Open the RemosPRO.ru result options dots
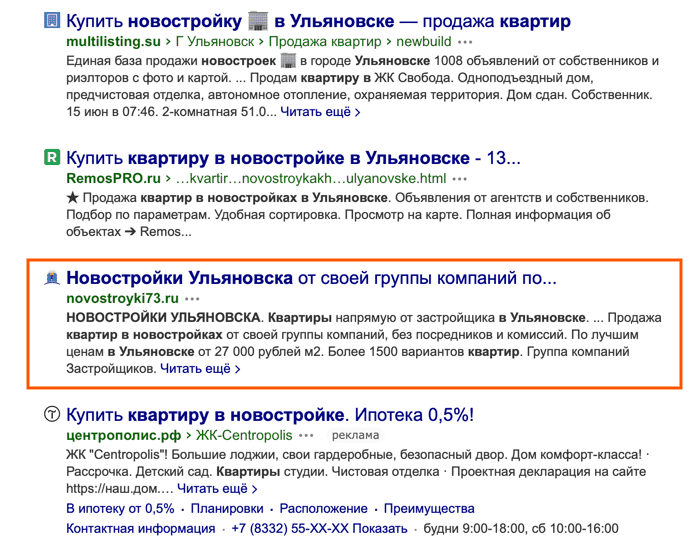This screenshot has height=548, width=692. click(x=460, y=179)
